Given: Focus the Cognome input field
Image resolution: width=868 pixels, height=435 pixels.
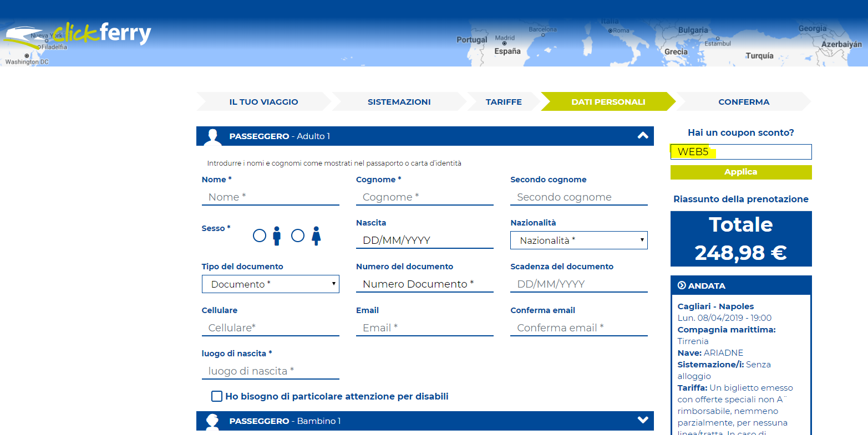Looking at the screenshot, I should tap(425, 197).
